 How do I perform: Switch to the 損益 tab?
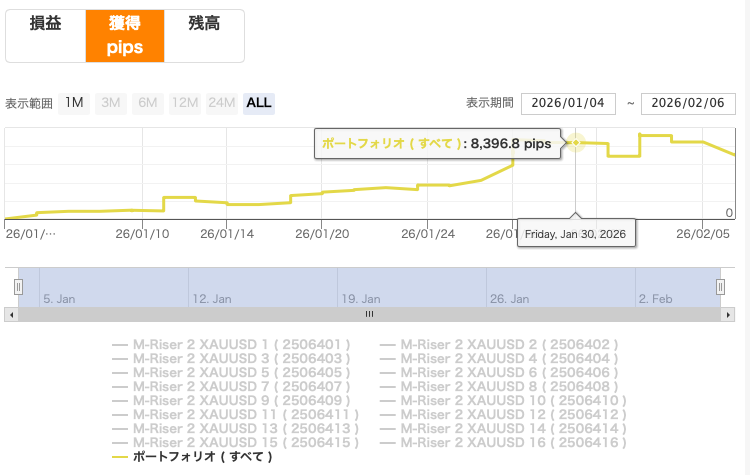tap(45, 35)
